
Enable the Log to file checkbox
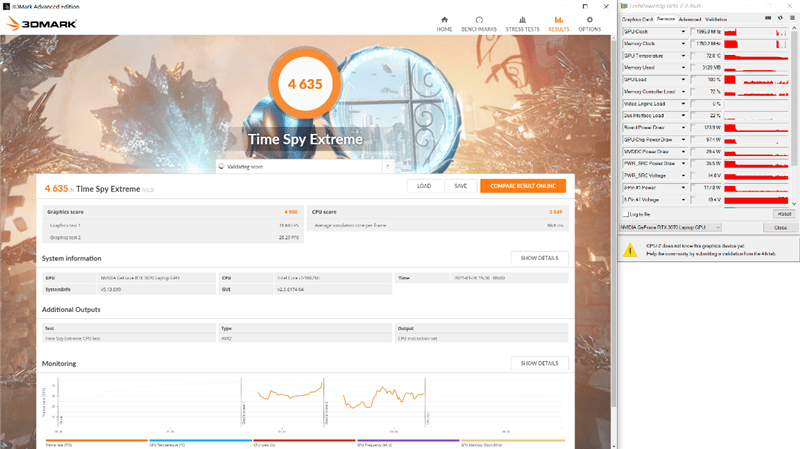pyautogui.click(x=626, y=214)
